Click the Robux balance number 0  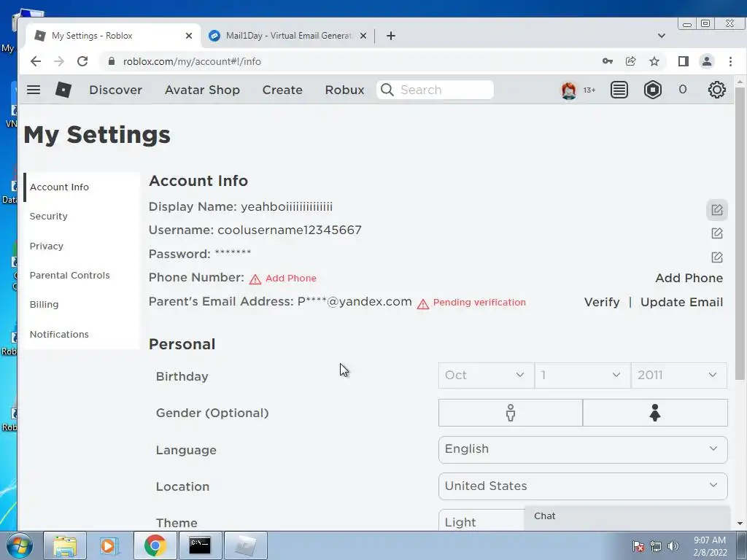click(683, 90)
